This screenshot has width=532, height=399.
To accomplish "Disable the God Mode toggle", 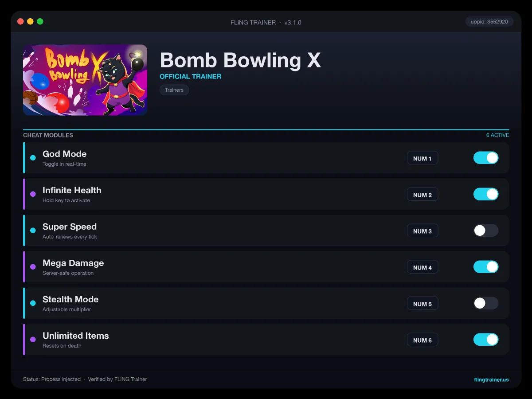I will click(486, 158).
